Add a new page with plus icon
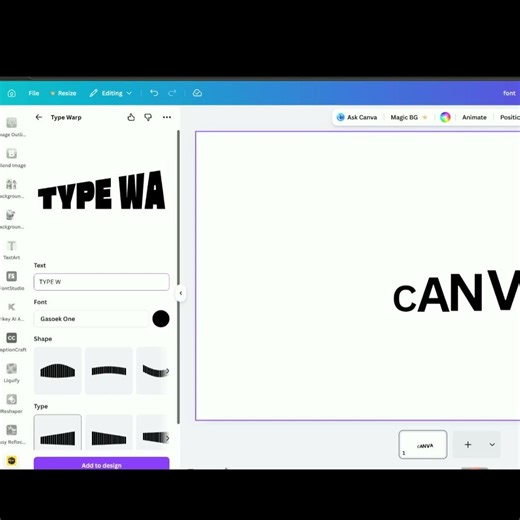Image resolution: width=520 pixels, height=520 pixels. (468, 444)
